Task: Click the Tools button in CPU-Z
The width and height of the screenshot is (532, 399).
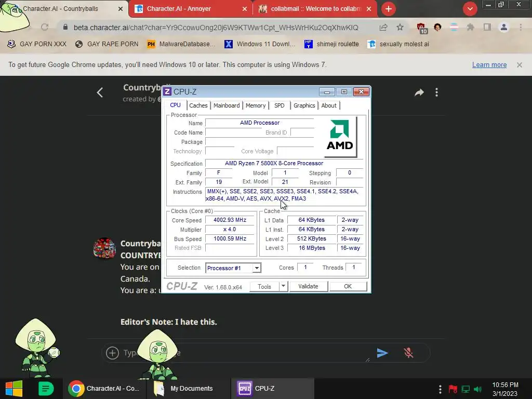Action: [264, 287]
